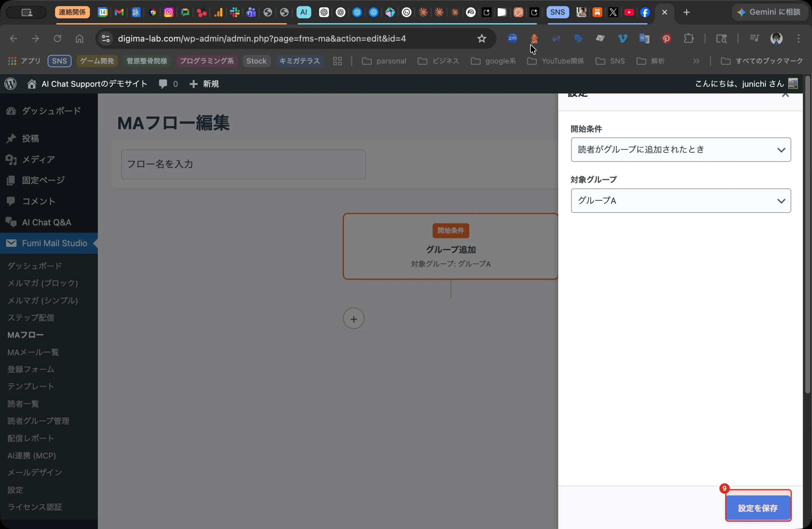Switch to the Slack tab
The width and height of the screenshot is (812, 529).
click(x=235, y=13)
